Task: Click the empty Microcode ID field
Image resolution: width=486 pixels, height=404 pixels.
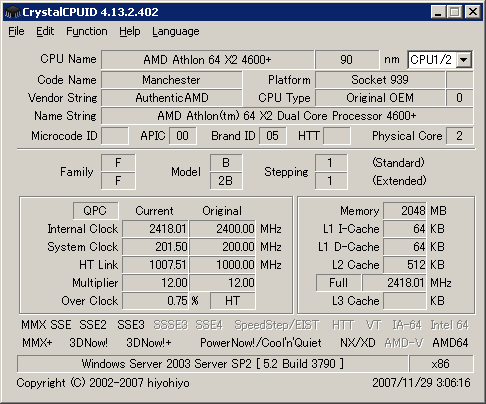Action: point(115,136)
